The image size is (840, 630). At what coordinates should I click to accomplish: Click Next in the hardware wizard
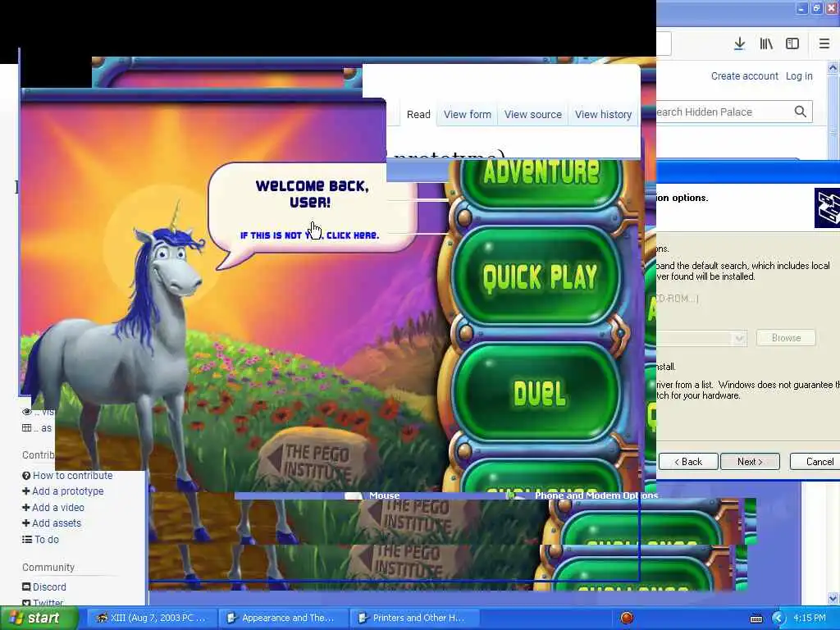pos(750,462)
